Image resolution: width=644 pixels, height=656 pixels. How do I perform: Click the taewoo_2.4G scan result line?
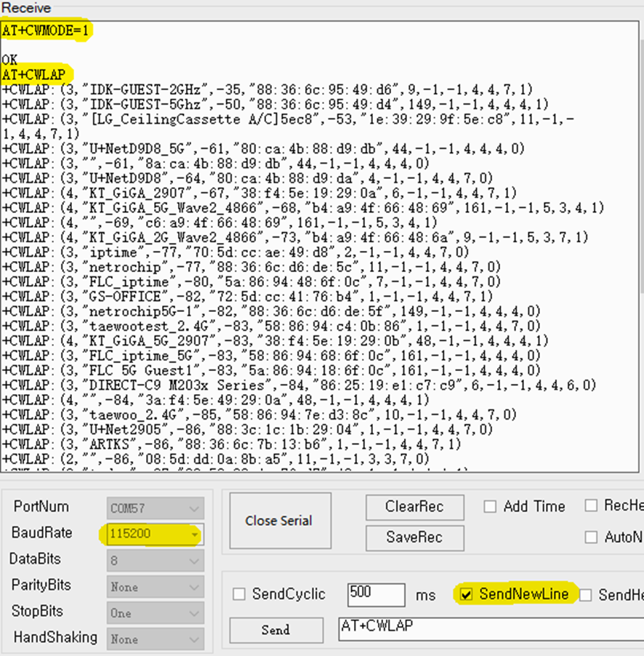click(259, 415)
